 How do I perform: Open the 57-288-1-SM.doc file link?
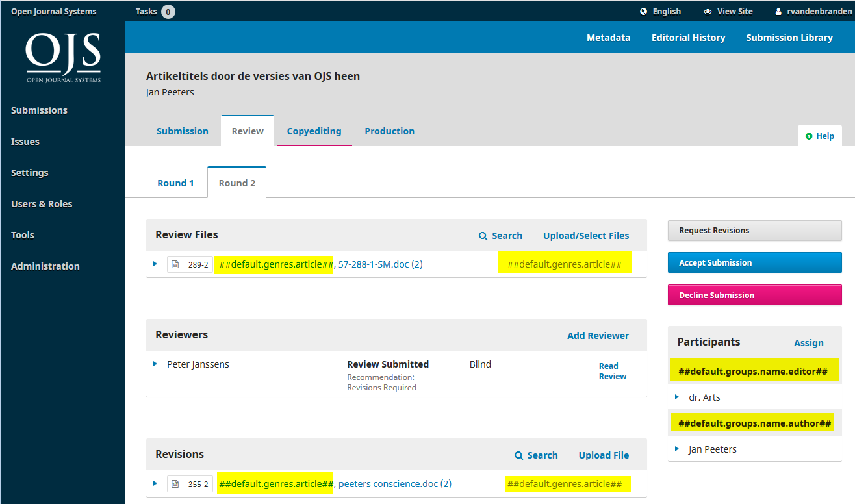(381, 264)
